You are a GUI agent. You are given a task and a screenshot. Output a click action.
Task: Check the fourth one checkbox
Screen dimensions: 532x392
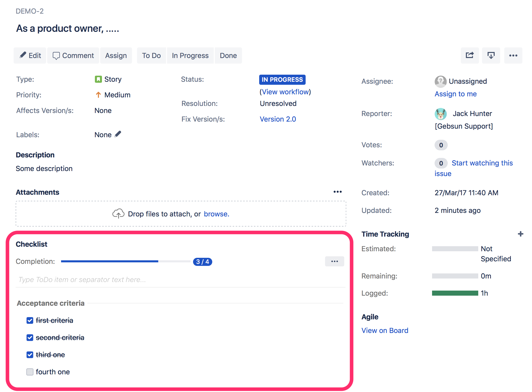tap(30, 372)
